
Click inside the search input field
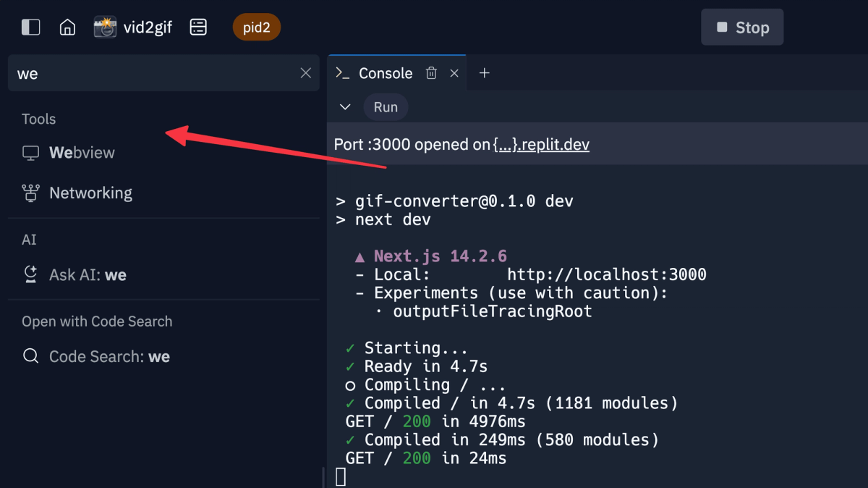[x=145, y=72]
